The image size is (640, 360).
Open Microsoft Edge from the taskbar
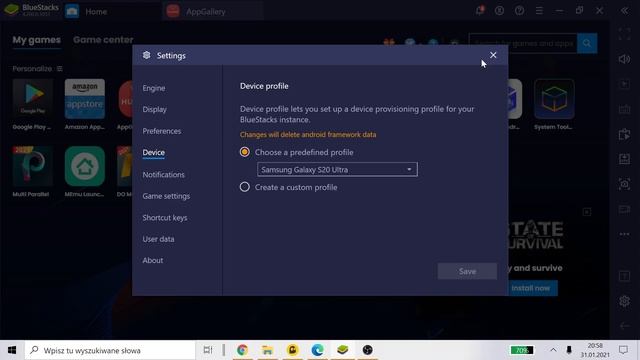point(318,350)
